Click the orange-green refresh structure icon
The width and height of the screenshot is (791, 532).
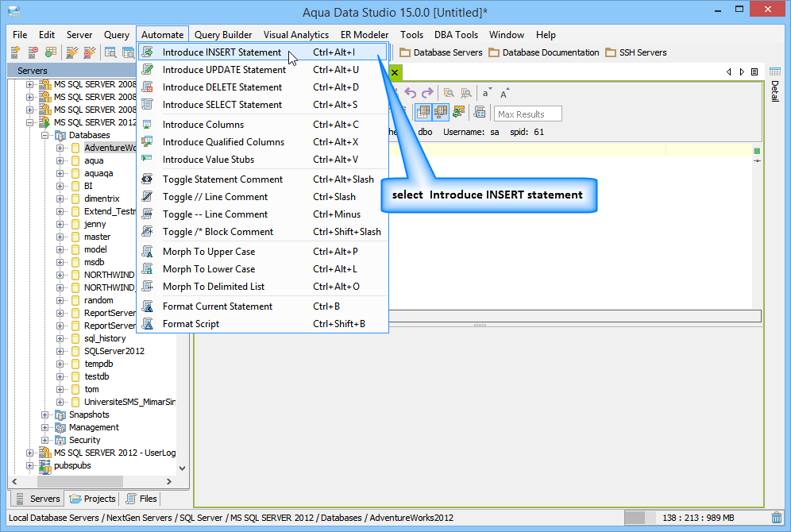pyautogui.click(x=458, y=112)
